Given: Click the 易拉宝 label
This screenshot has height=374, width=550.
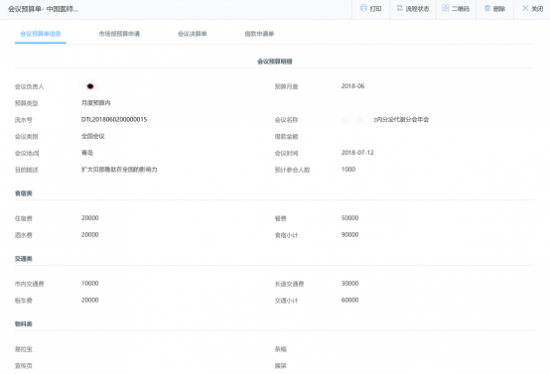Looking at the screenshot, I should [24, 349].
